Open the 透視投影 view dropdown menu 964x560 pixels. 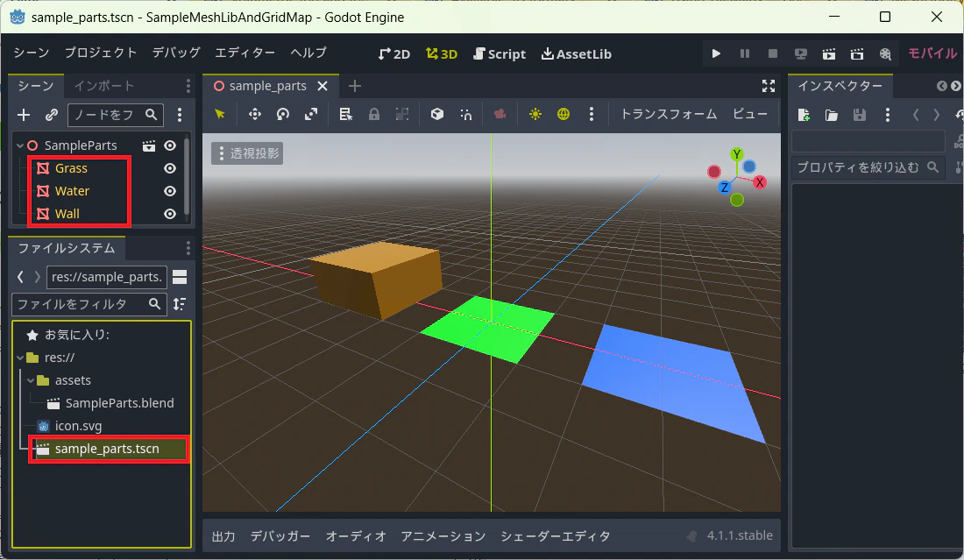click(248, 153)
